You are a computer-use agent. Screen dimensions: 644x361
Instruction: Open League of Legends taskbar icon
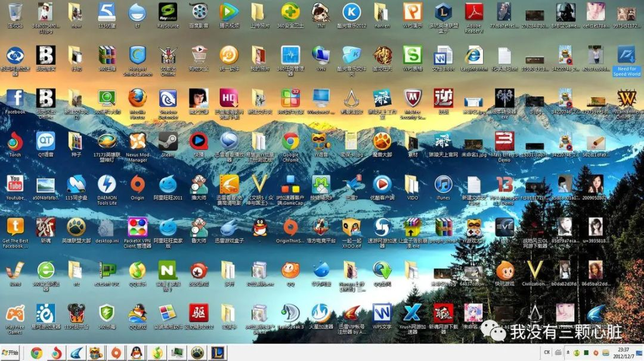click(217, 353)
